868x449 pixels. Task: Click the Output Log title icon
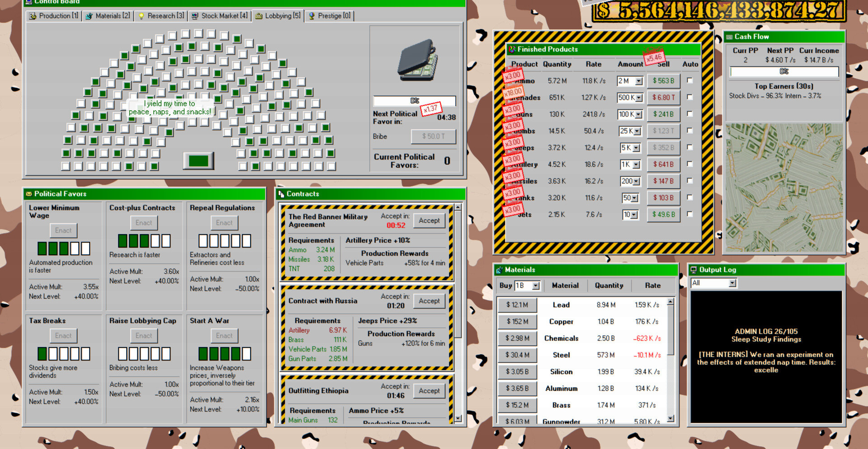point(693,270)
